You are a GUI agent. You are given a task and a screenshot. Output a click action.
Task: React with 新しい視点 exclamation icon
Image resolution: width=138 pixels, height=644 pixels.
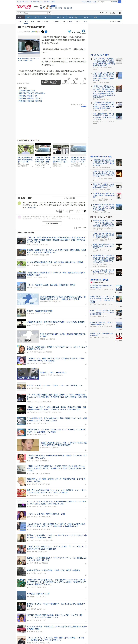click(x=83, y=81)
